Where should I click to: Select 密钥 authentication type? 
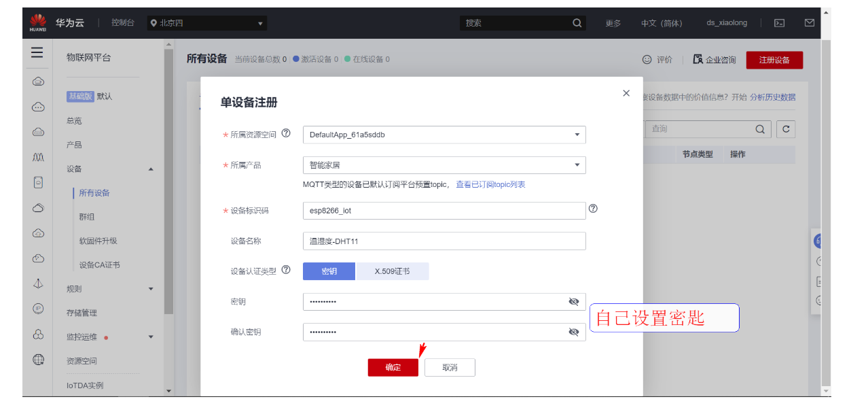(x=329, y=271)
